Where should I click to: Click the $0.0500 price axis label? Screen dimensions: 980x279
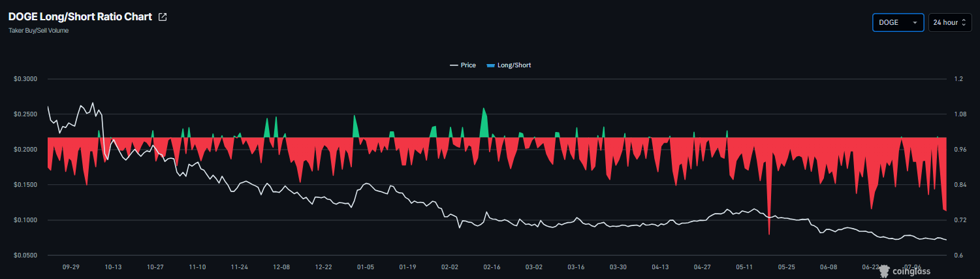point(26,255)
